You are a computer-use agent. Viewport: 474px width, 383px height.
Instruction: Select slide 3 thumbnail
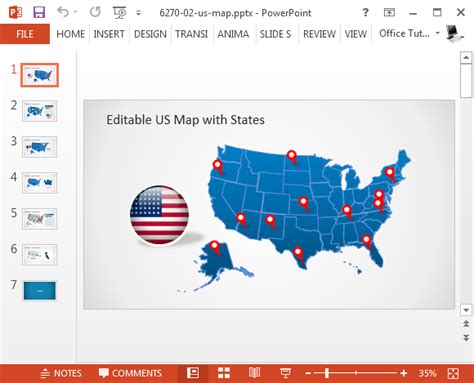(40, 147)
